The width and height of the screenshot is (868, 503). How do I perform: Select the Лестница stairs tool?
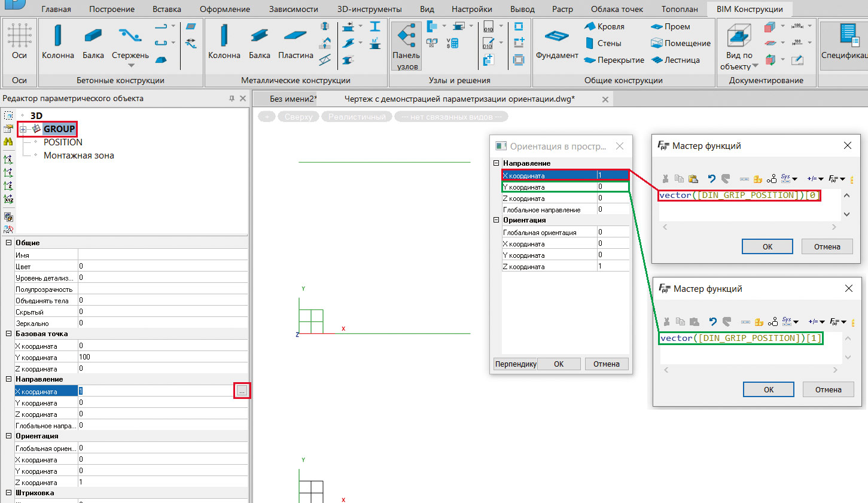(675, 60)
